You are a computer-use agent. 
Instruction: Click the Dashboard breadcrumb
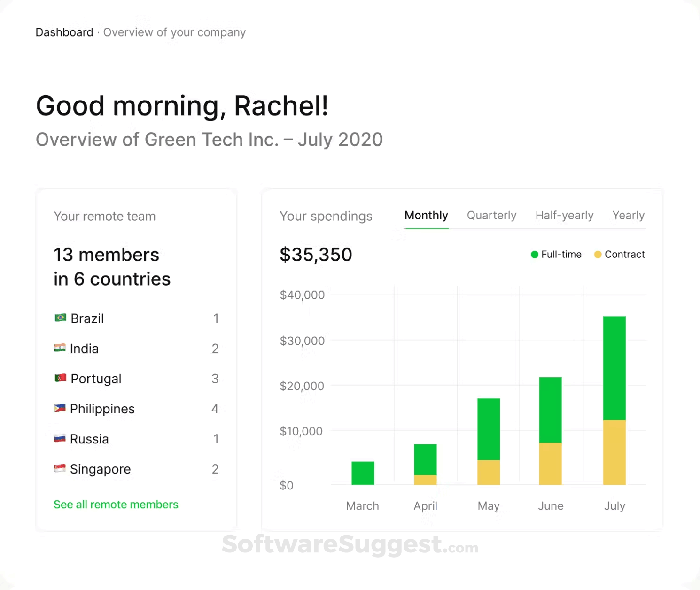click(64, 32)
